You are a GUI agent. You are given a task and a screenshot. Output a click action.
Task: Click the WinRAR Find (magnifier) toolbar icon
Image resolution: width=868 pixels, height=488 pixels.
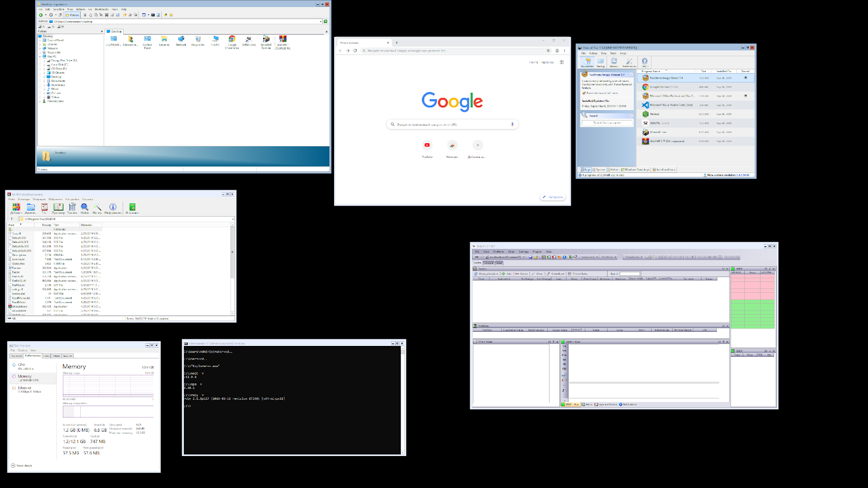pos(85,208)
